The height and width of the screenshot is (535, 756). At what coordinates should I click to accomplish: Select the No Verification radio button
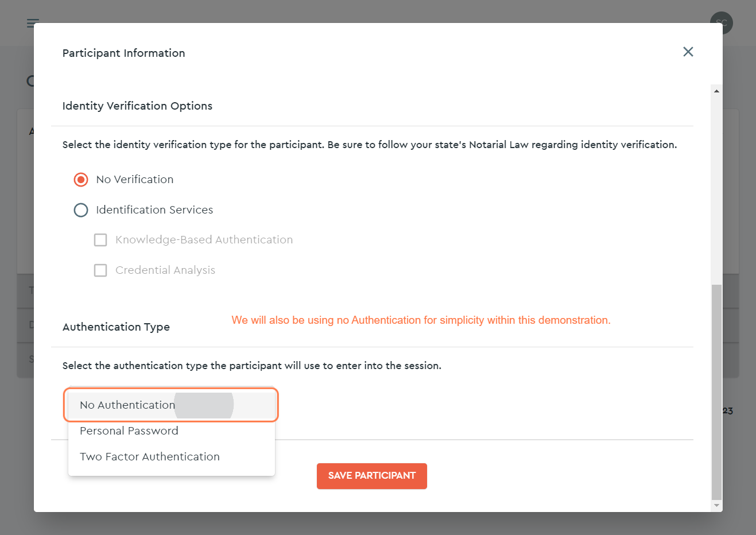point(81,180)
